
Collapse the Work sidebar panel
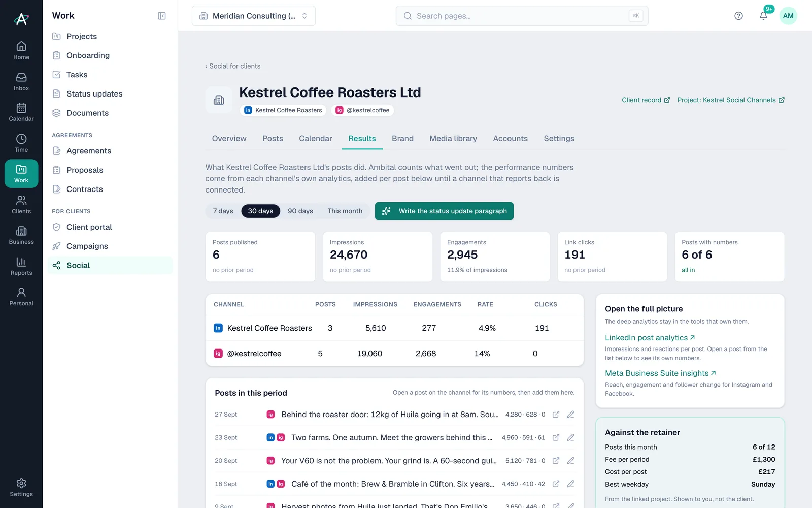point(162,16)
